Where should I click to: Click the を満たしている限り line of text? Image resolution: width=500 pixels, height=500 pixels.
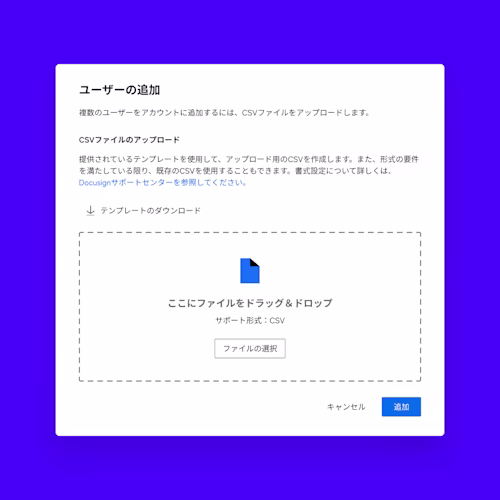[235, 171]
